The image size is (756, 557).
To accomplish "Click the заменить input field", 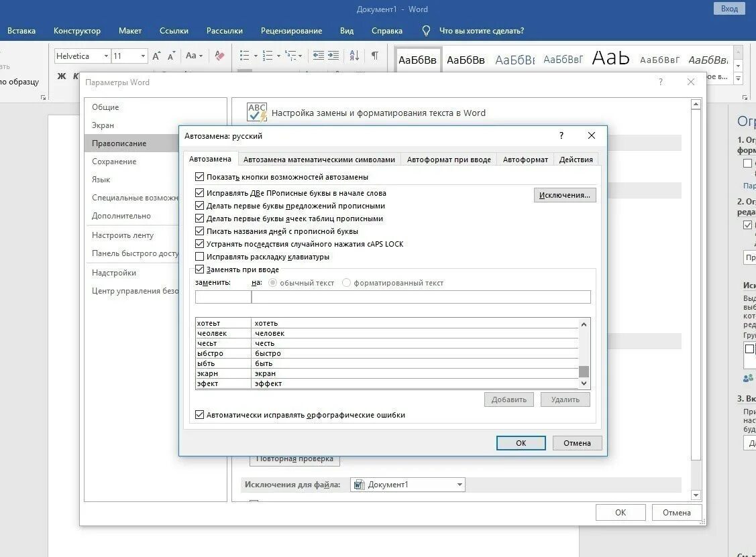I will (x=223, y=298).
